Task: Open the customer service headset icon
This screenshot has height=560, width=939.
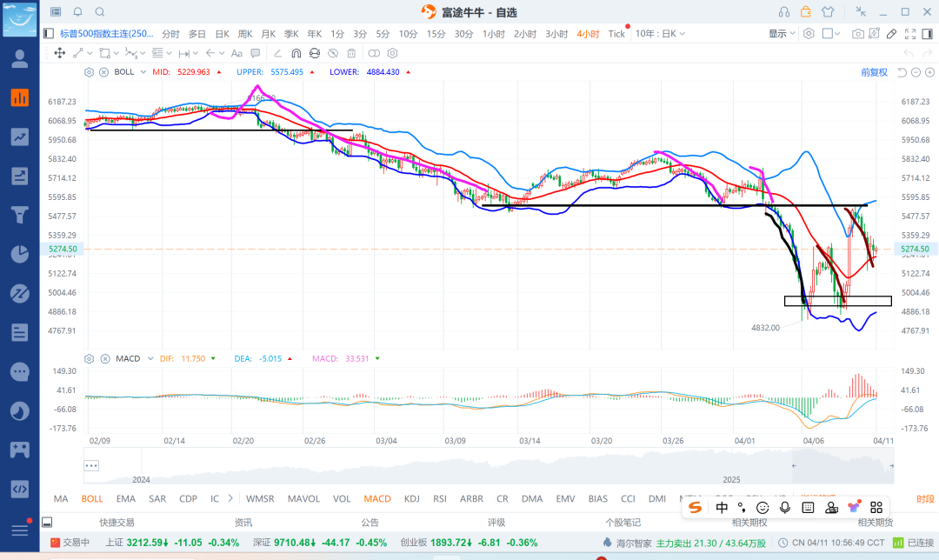Action: click(784, 12)
